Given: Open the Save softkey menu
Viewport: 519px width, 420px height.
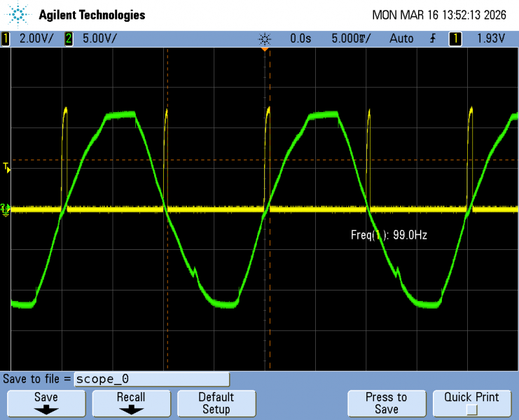Looking at the screenshot, I should pyautogui.click(x=46, y=403).
